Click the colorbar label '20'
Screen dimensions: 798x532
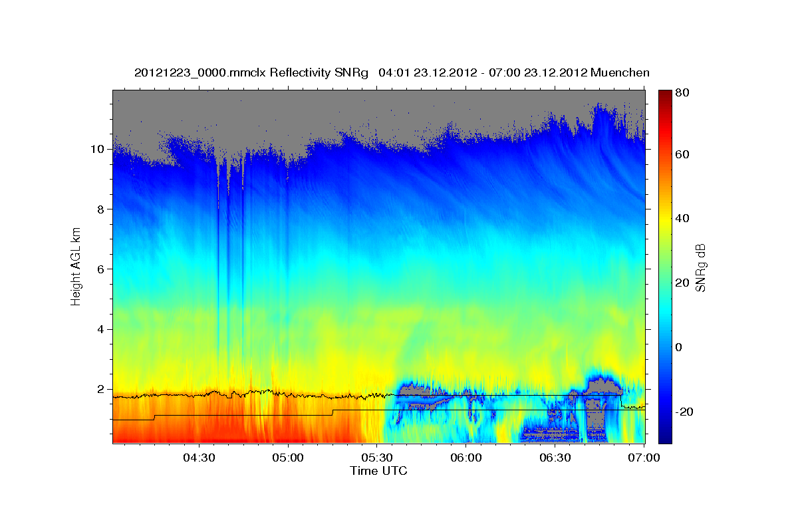tap(683, 283)
